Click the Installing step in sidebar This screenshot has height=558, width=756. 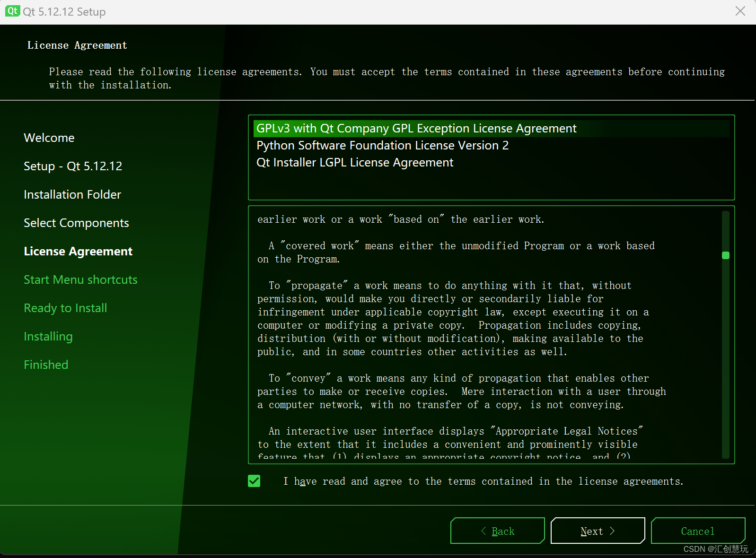tap(48, 337)
